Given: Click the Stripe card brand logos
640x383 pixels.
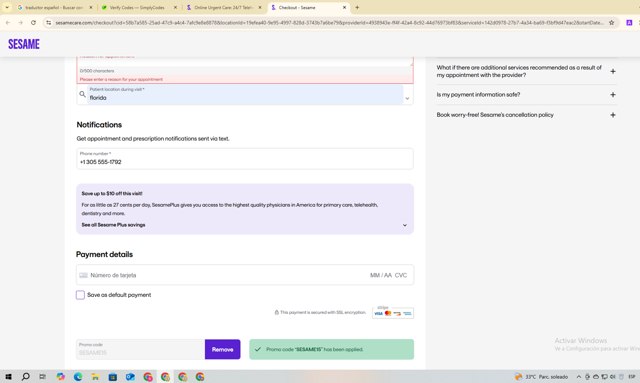Looking at the screenshot, I should pos(393,312).
